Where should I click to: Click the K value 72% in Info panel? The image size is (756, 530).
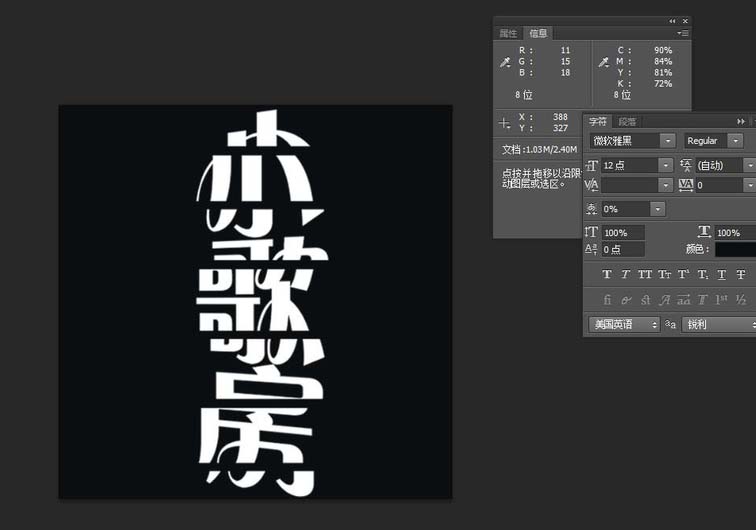click(663, 83)
